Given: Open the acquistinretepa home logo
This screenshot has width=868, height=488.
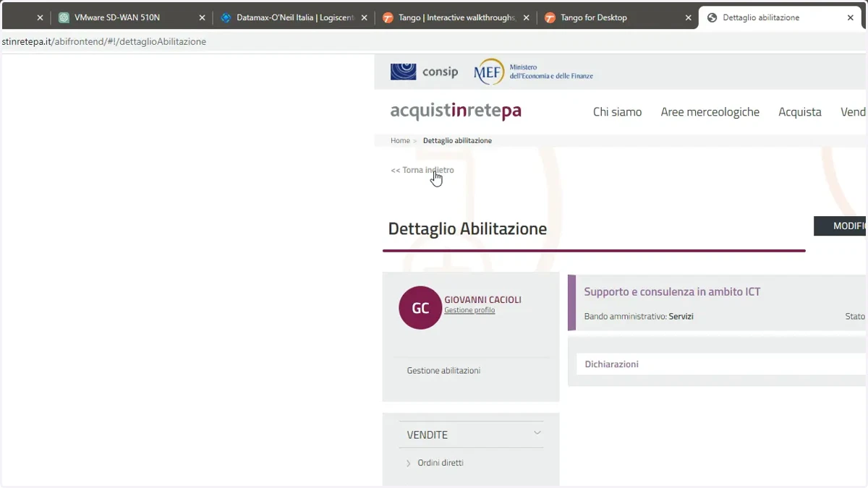Looking at the screenshot, I should 456,111.
